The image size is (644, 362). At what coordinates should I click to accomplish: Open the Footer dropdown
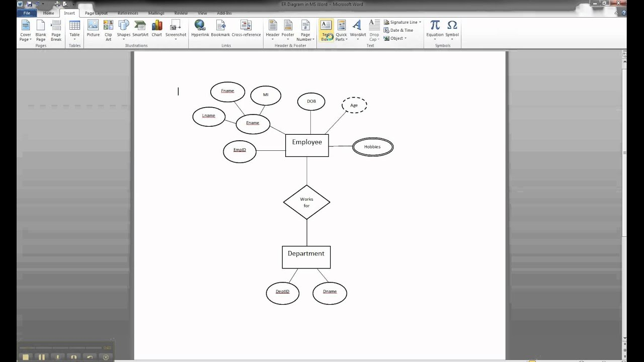(288, 31)
